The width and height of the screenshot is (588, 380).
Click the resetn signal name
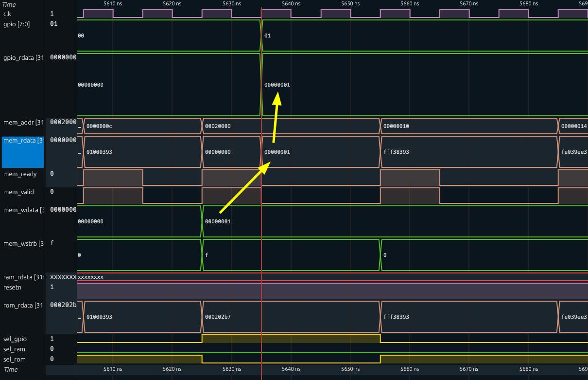coord(13,287)
